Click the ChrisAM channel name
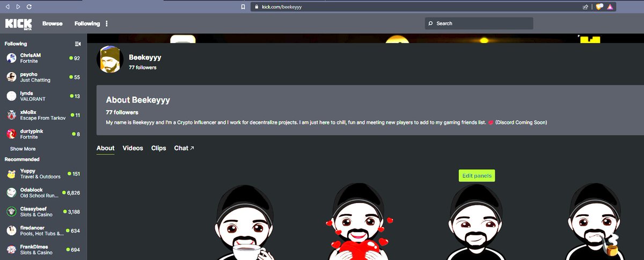This screenshot has height=260, width=644. pos(31,55)
